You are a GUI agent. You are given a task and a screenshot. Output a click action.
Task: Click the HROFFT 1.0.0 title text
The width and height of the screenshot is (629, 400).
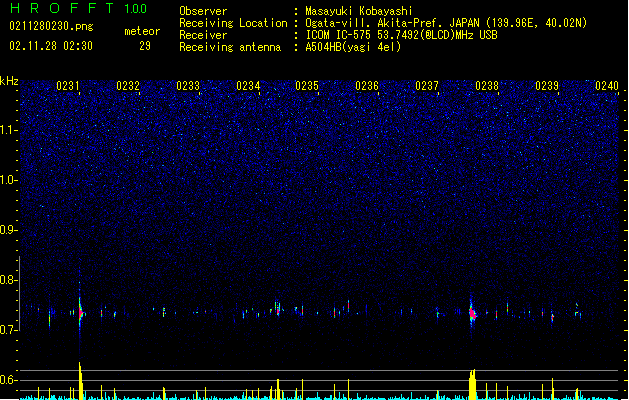pyautogui.click(x=79, y=8)
